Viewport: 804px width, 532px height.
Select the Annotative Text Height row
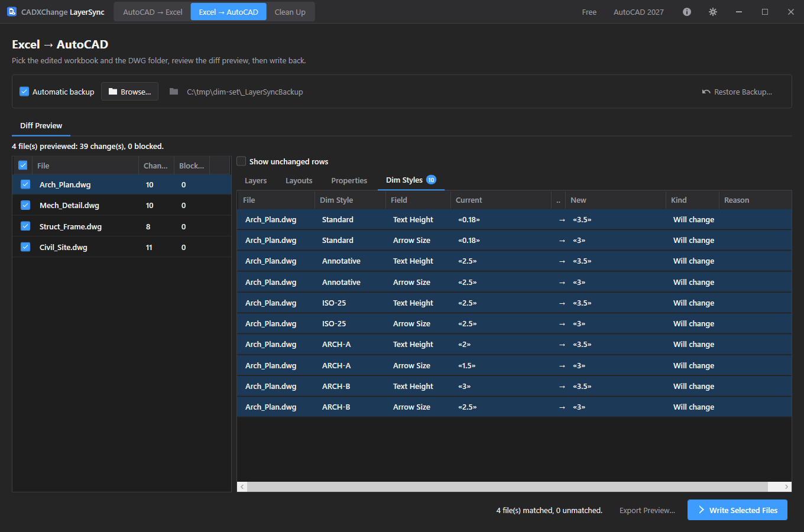514,261
